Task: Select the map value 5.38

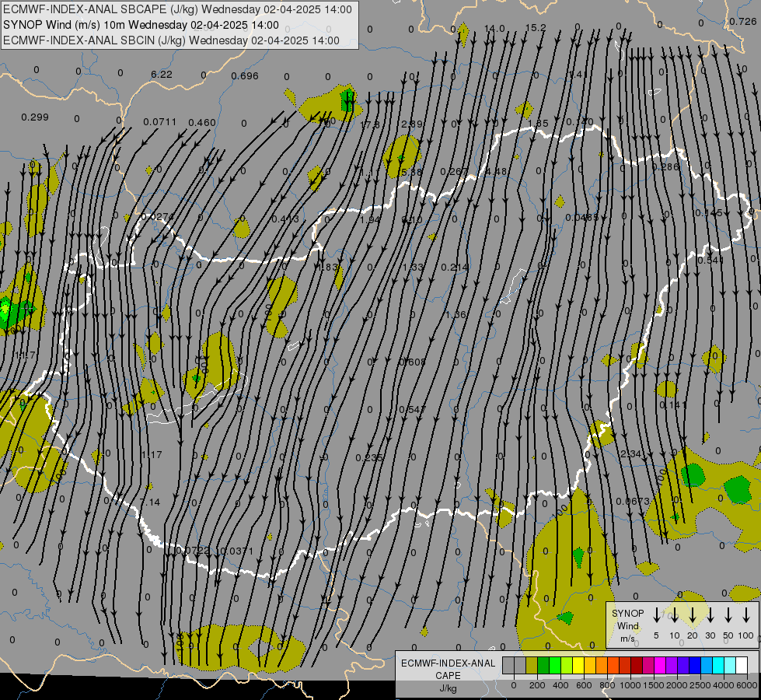Action: [x=411, y=172]
